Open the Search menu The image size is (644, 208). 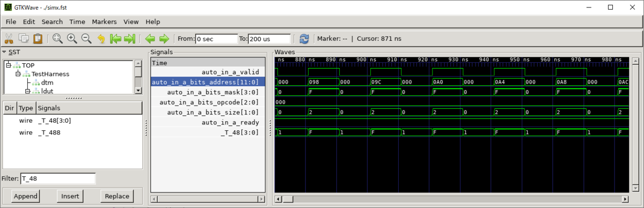pos(52,22)
